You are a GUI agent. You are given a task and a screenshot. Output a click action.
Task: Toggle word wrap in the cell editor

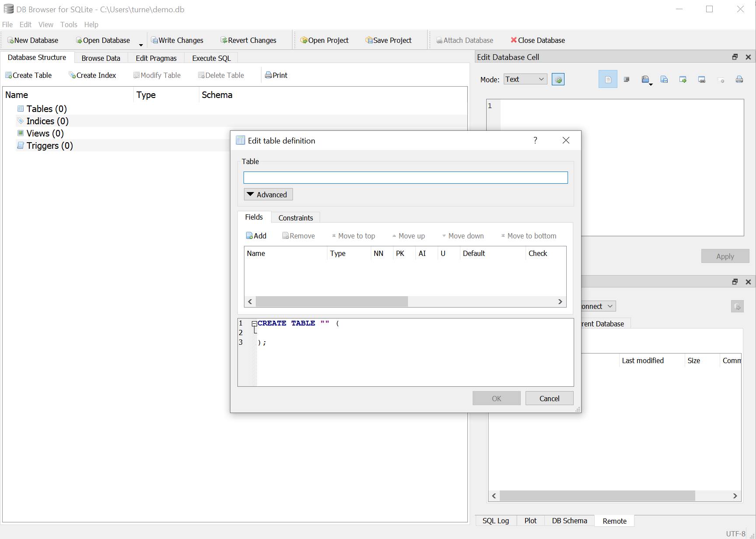click(627, 79)
